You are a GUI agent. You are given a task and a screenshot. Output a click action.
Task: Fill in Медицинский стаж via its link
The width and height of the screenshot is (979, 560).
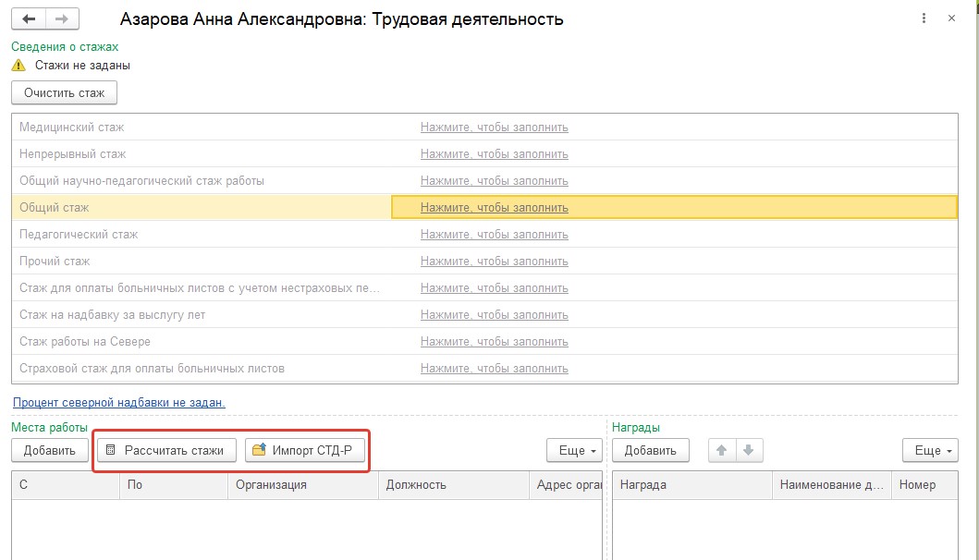(494, 127)
